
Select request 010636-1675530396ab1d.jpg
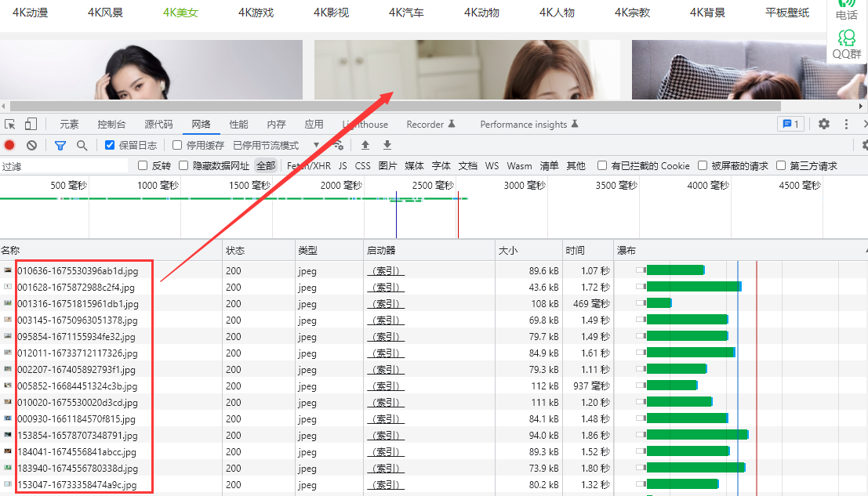pos(78,271)
